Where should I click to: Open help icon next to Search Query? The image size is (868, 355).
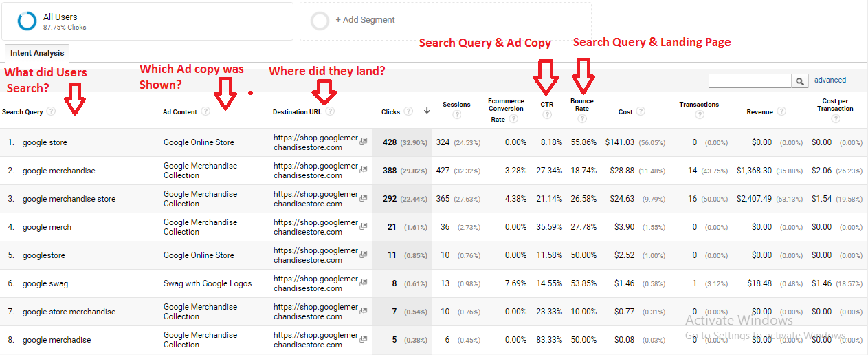(51, 111)
